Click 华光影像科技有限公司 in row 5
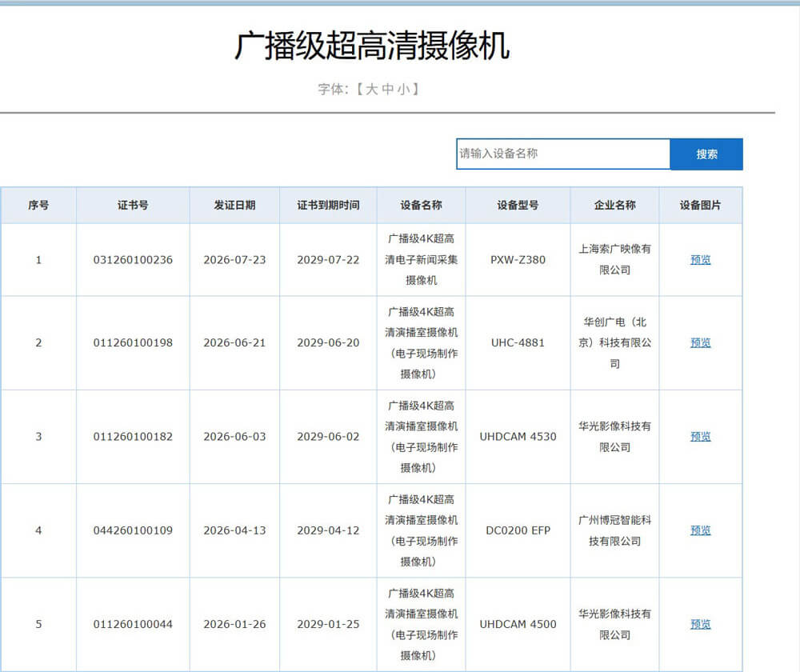This screenshot has height=672, width=800. (x=614, y=625)
